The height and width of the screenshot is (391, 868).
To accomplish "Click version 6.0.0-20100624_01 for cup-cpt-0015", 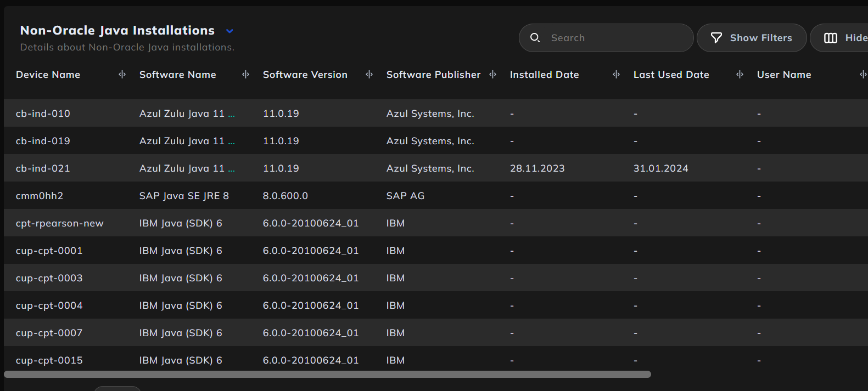I will tap(311, 360).
